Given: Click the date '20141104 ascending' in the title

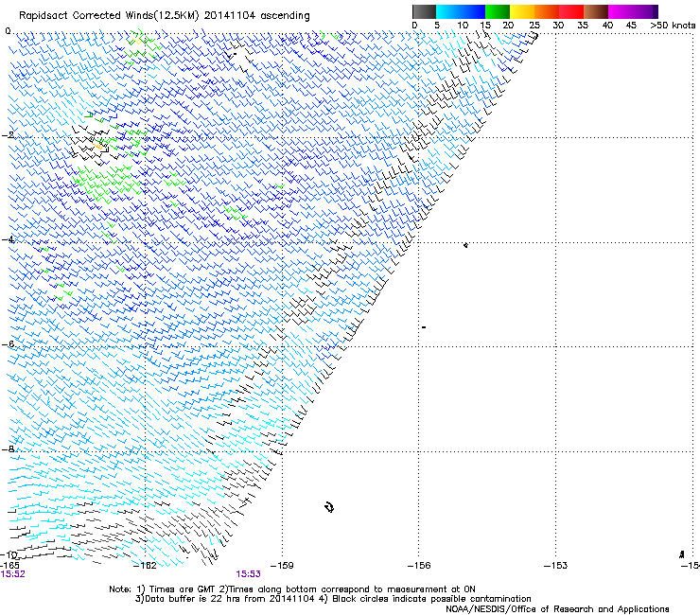Looking at the screenshot, I should [x=256, y=16].
